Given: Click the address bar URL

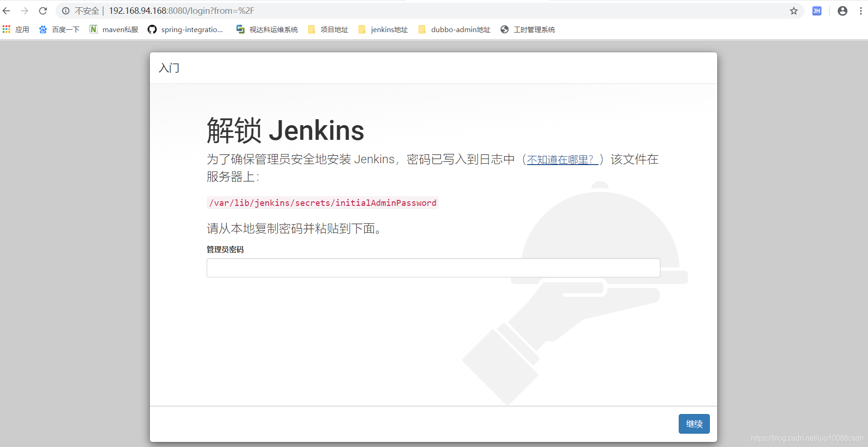Looking at the screenshot, I should (x=181, y=11).
